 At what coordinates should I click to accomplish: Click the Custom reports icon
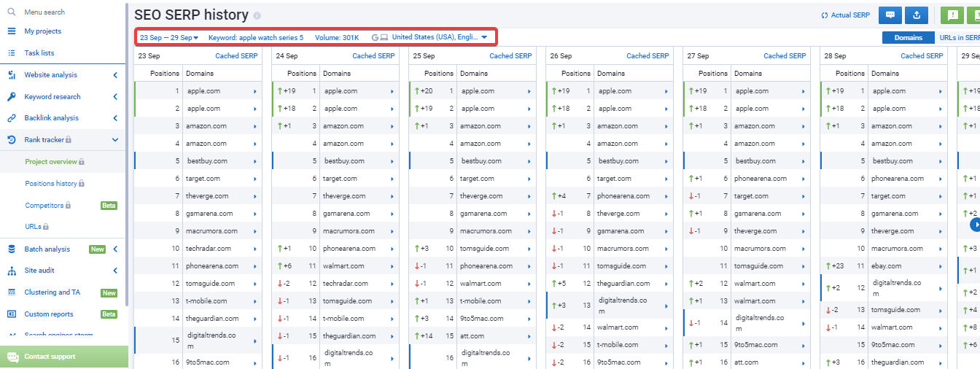[11, 314]
